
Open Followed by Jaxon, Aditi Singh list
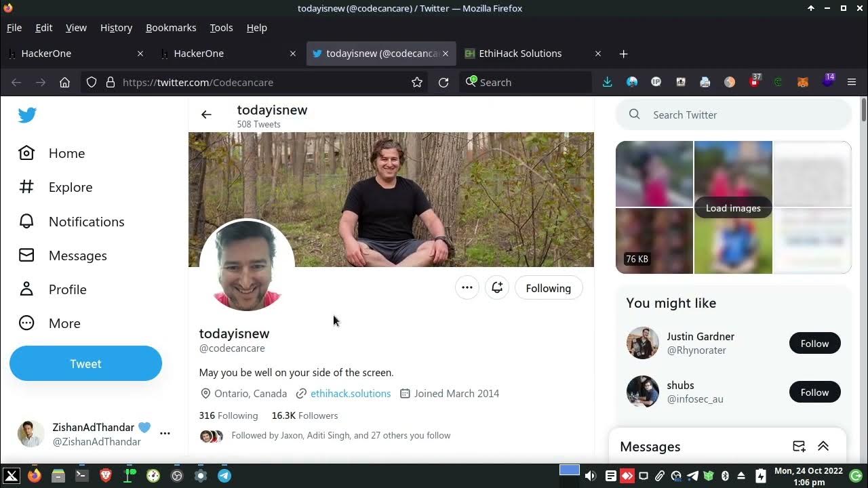pyautogui.click(x=325, y=435)
